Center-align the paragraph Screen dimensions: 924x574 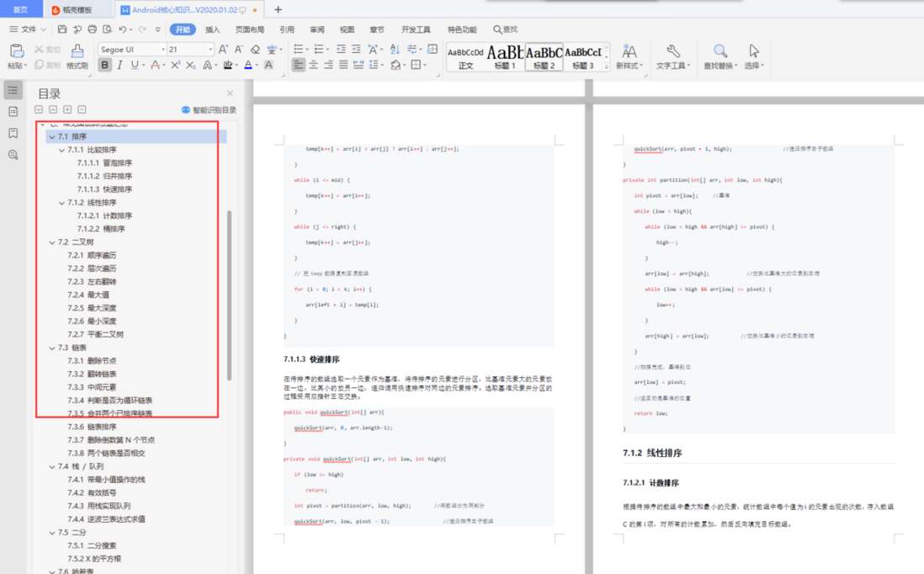[314, 65]
